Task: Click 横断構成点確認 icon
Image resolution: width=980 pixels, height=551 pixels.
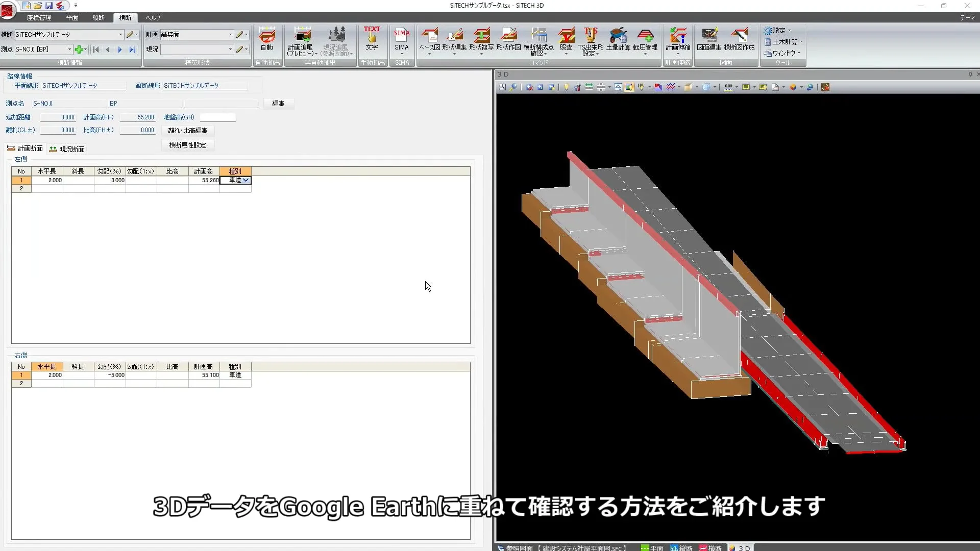Action: point(538,41)
